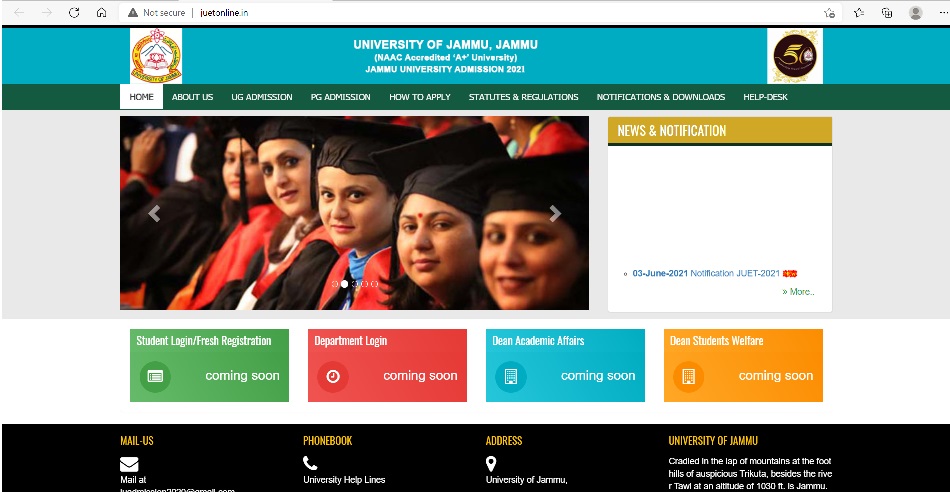Open Student Login/Fresh Registration card
The image size is (950, 492).
[x=210, y=365]
